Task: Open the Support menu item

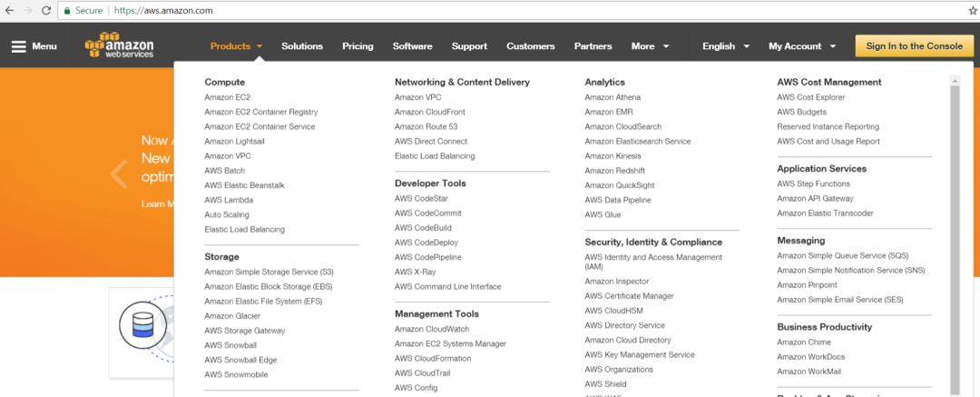Action: point(469,46)
